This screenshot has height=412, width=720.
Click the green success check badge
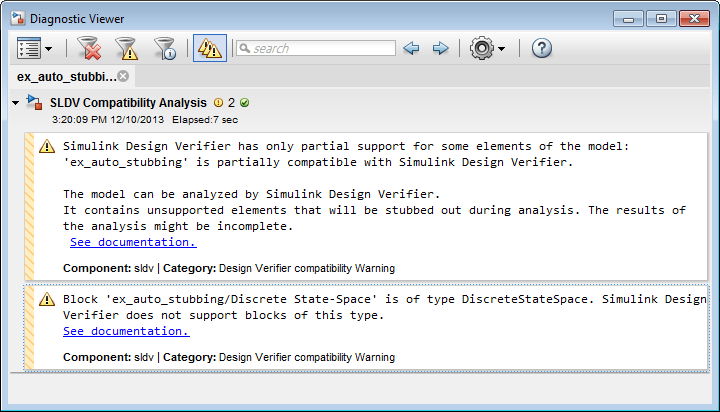click(245, 102)
